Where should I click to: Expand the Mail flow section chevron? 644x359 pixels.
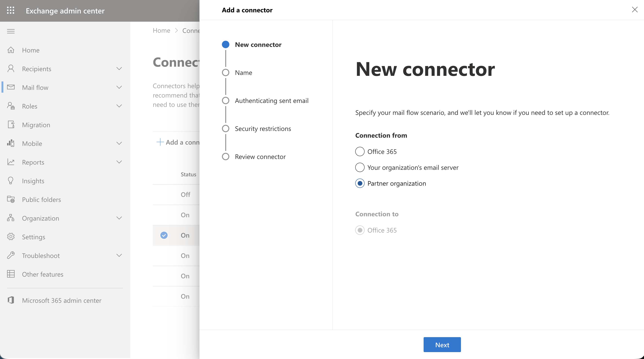click(x=119, y=87)
